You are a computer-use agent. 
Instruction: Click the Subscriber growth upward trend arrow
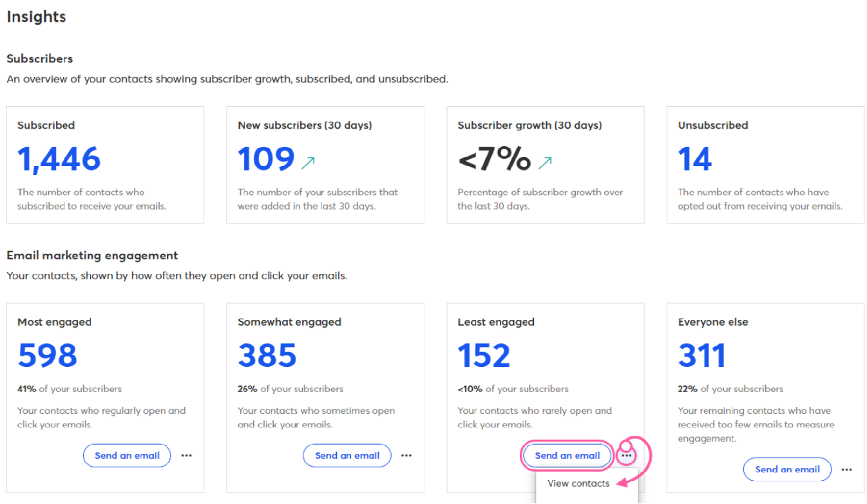[x=545, y=162]
